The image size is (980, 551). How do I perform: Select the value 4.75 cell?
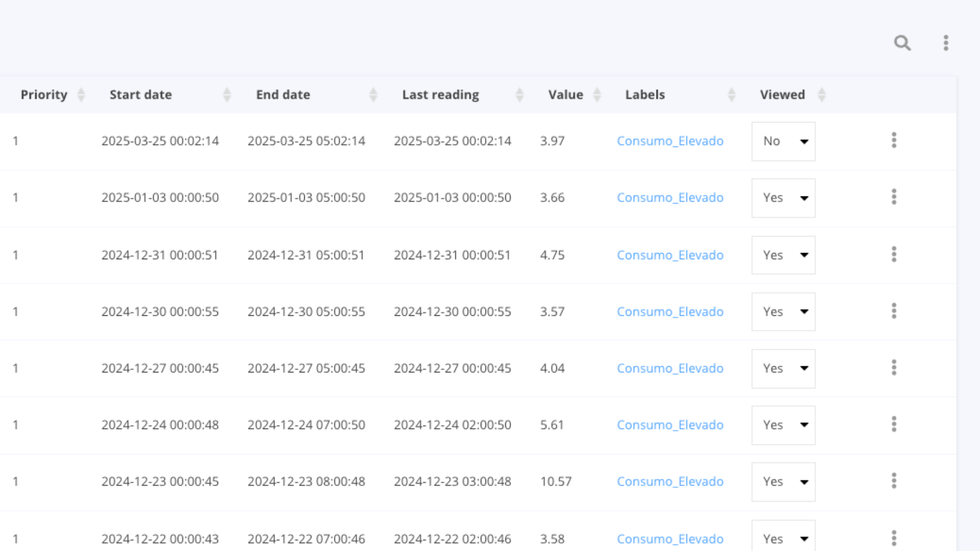tap(552, 255)
